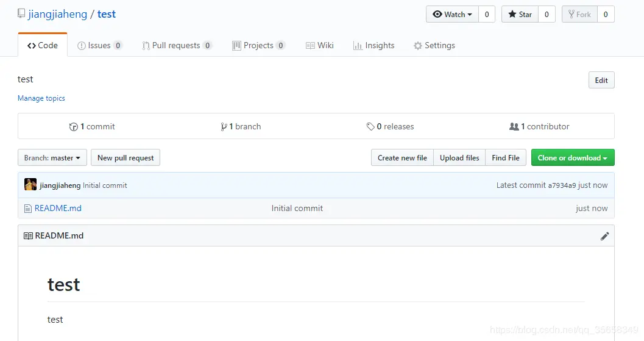Click the README.md title in readme header

59,235
